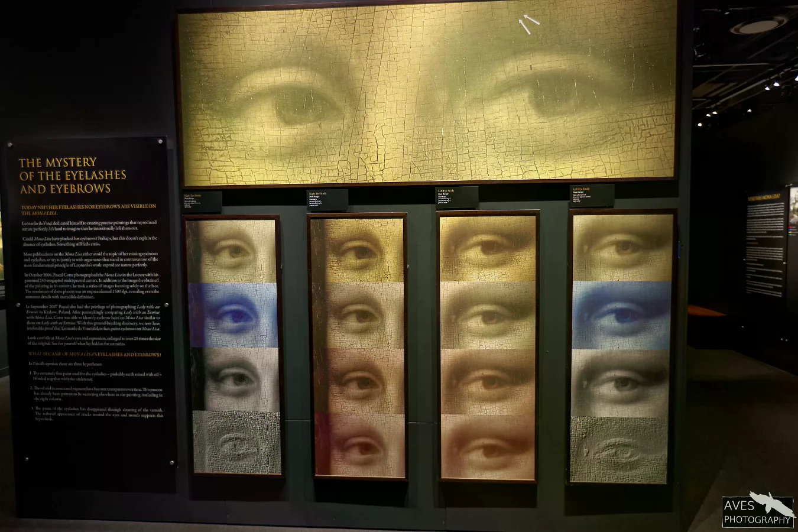The height and width of the screenshot is (532, 798).
Task: Select the blue eye in the rightmost panel
Action: point(621,314)
